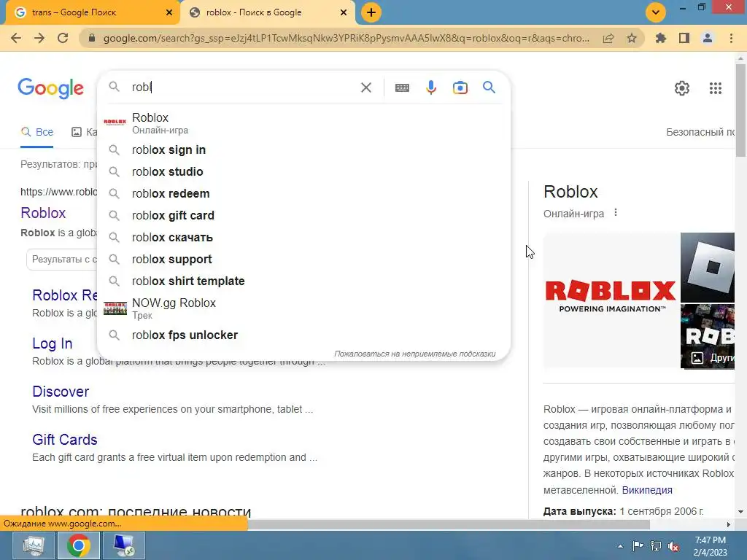Click the address bar URL
This screenshot has height=560, width=747.
[347, 38]
